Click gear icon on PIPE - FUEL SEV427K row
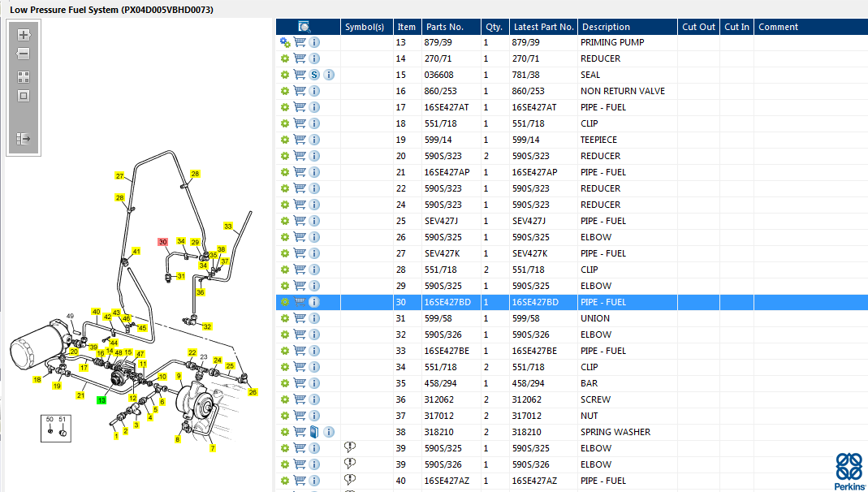The width and height of the screenshot is (868, 492). click(x=285, y=253)
